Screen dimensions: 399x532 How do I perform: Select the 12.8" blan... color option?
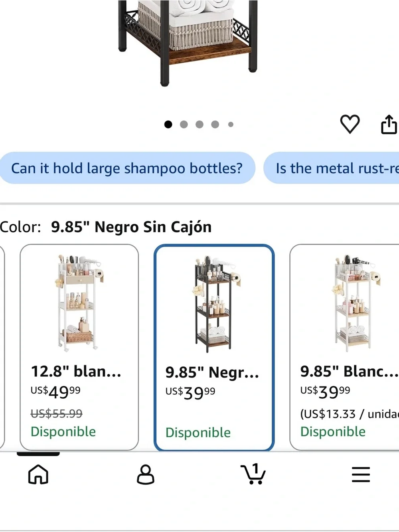[79, 347]
